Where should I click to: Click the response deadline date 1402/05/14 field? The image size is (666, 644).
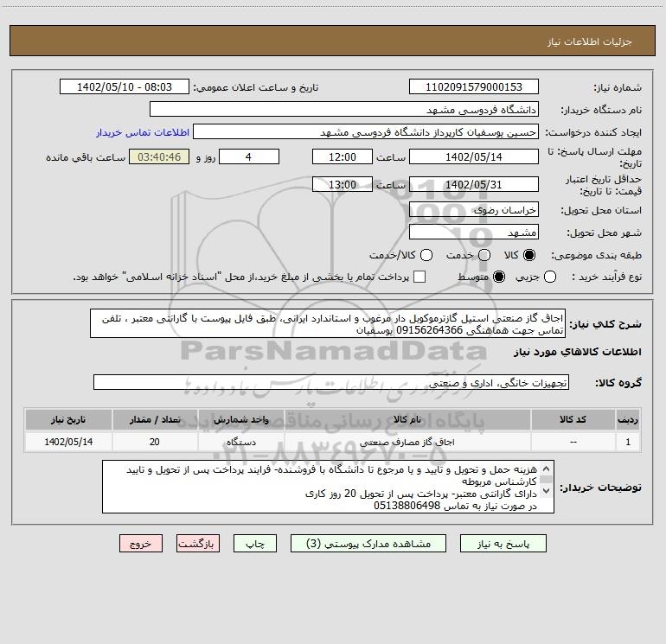pos(474,156)
